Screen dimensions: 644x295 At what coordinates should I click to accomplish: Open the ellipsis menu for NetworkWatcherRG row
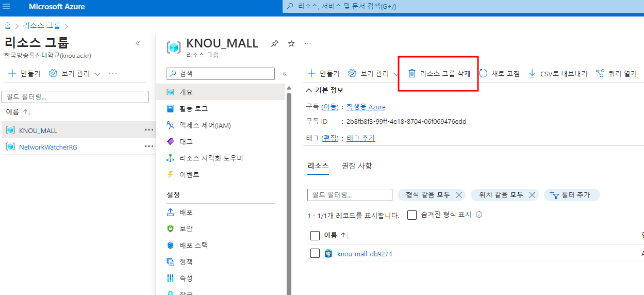point(149,146)
